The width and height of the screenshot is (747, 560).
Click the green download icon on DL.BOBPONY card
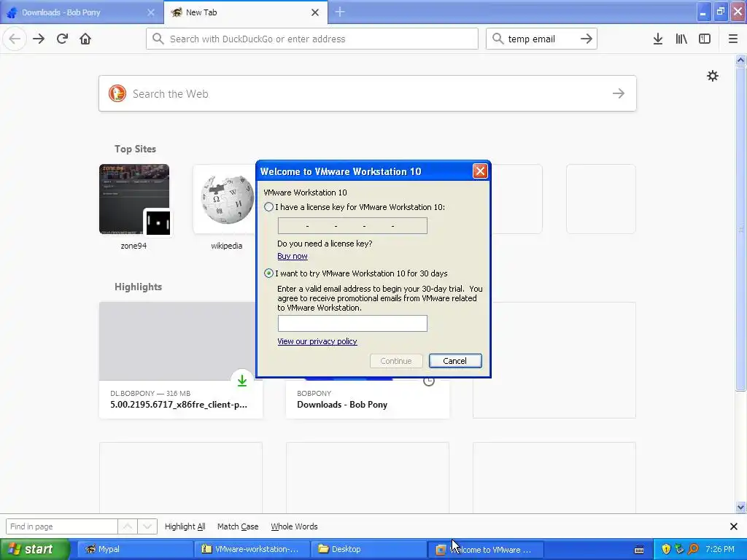[x=242, y=381]
